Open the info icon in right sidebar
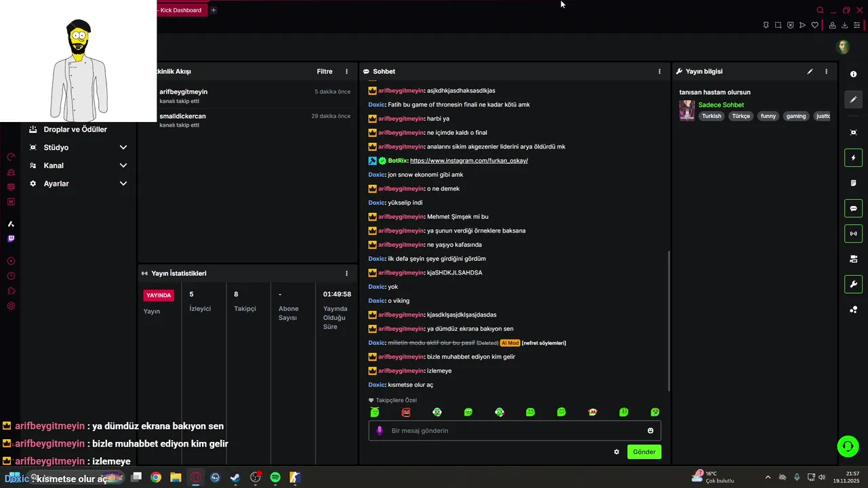The image size is (868, 488). (853, 74)
